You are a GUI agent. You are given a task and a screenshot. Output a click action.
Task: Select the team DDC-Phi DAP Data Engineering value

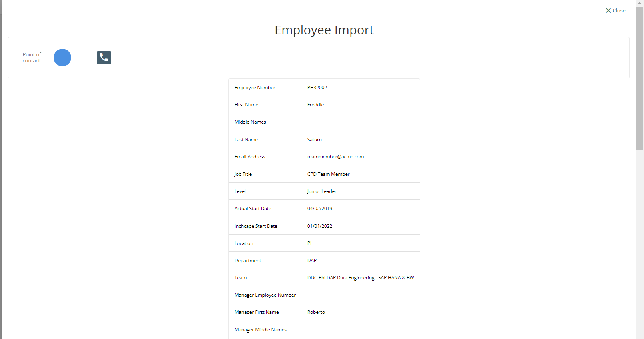pyautogui.click(x=360, y=278)
